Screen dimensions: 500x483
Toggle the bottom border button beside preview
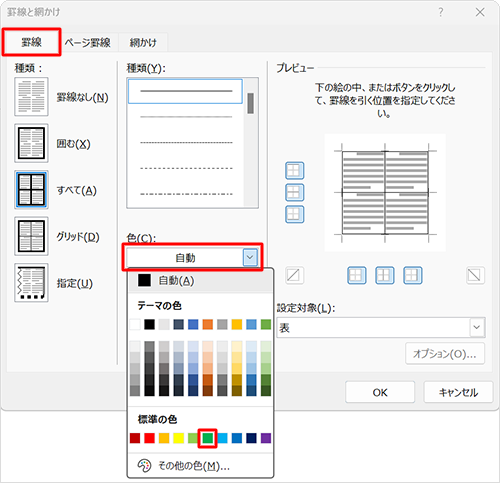[x=295, y=214]
